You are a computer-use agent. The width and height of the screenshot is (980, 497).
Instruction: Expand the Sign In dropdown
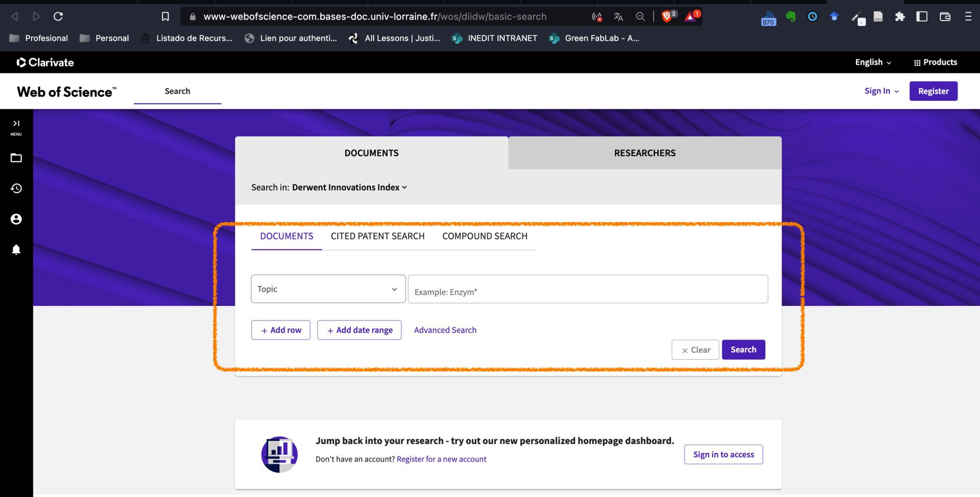pos(881,91)
